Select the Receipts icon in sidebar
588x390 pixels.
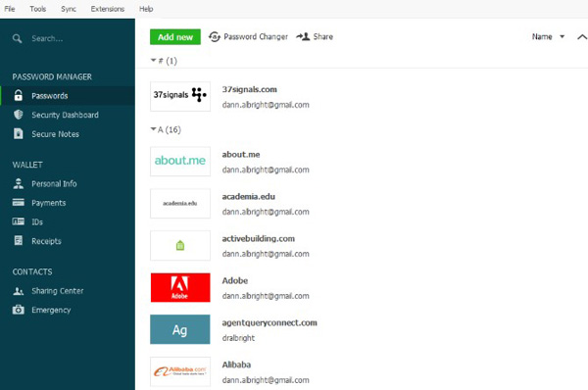click(x=18, y=241)
